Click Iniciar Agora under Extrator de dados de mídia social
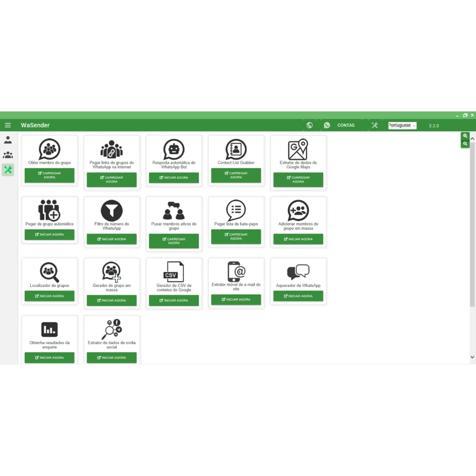This screenshot has height=476, width=476. click(112, 357)
